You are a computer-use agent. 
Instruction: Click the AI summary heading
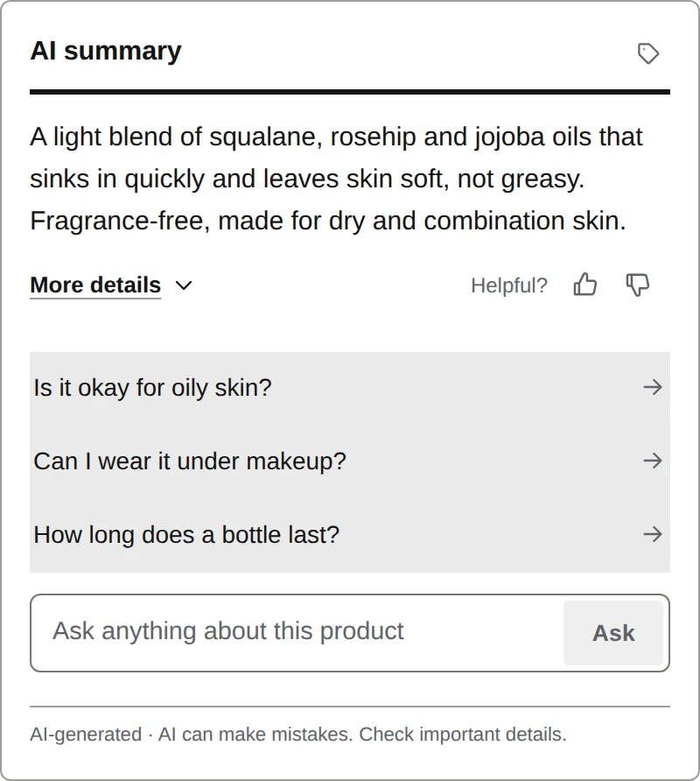(x=106, y=51)
